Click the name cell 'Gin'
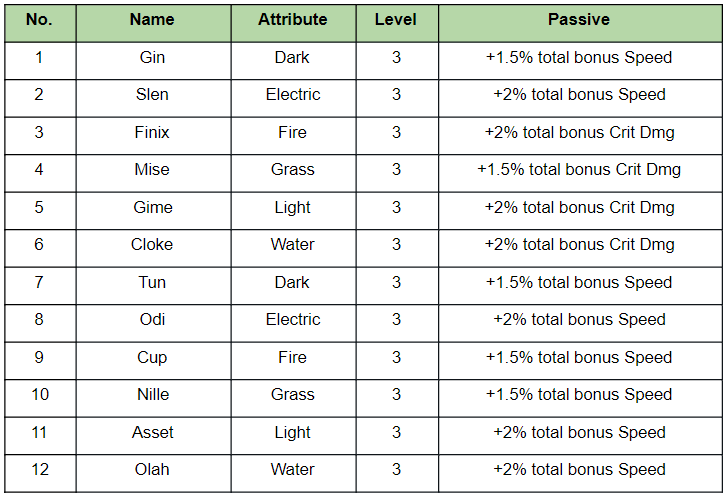 click(x=152, y=58)
